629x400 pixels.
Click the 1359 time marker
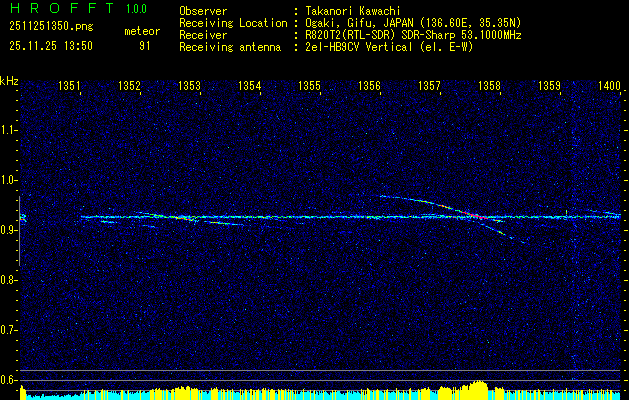tap(550, 85)
